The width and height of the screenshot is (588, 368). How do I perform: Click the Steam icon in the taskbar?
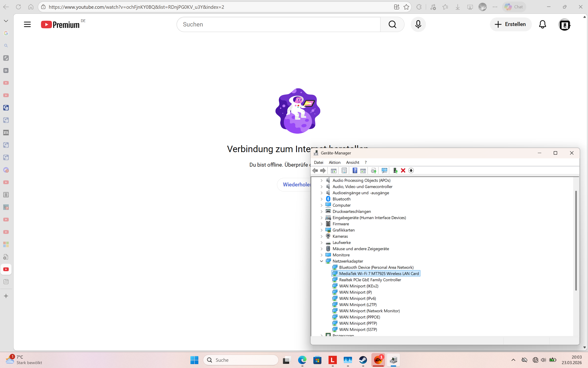click(x=363, y=360)
